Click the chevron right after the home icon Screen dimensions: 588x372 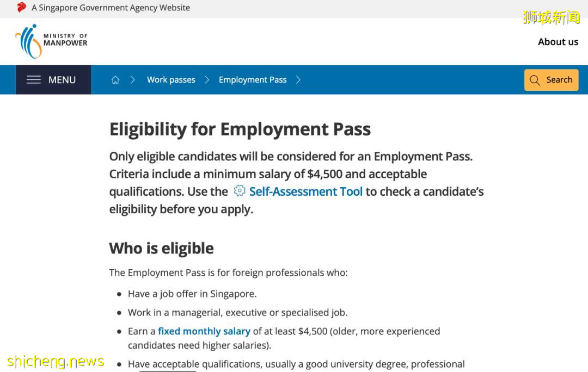tap(132, 80)
